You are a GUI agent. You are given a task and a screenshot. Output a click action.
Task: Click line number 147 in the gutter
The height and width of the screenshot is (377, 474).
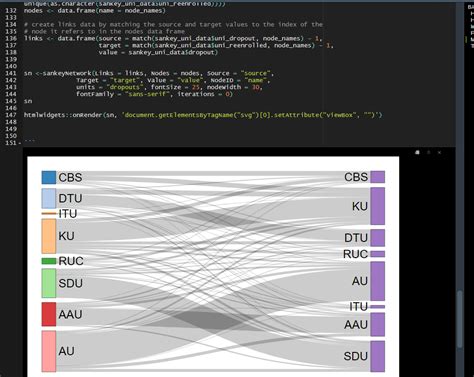(11, 115)
